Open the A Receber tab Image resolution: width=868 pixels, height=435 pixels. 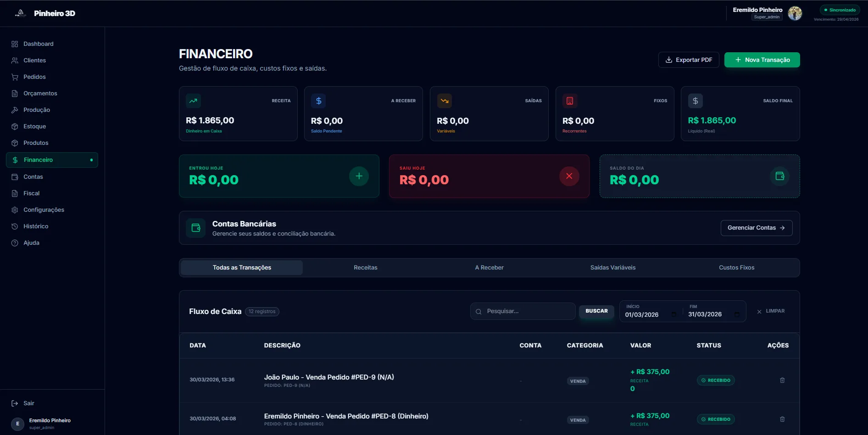489,268
